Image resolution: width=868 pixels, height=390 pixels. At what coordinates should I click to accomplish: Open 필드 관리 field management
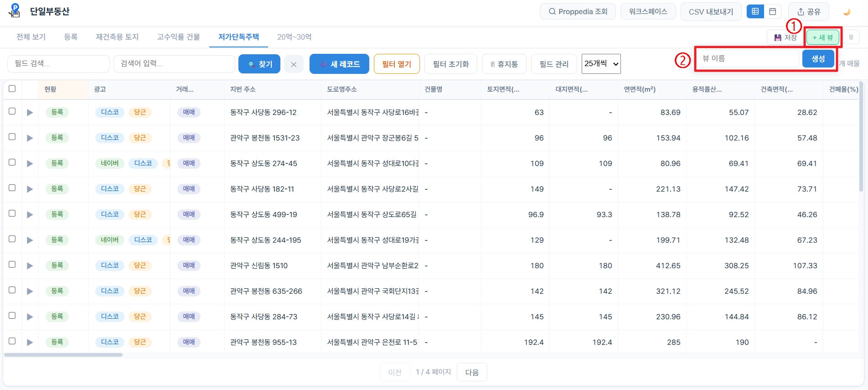pyautogui.click(x=554, y=64)
